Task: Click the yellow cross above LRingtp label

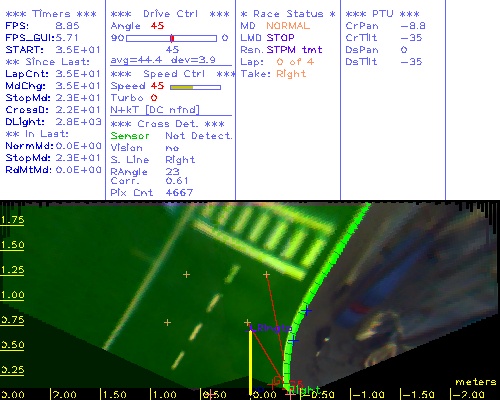Action: (x=247, y=322)
